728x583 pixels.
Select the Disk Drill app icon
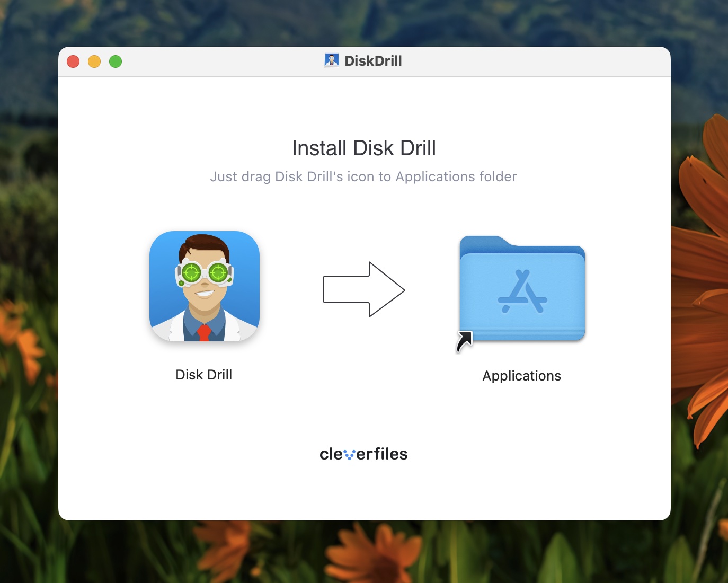point(205,286)
